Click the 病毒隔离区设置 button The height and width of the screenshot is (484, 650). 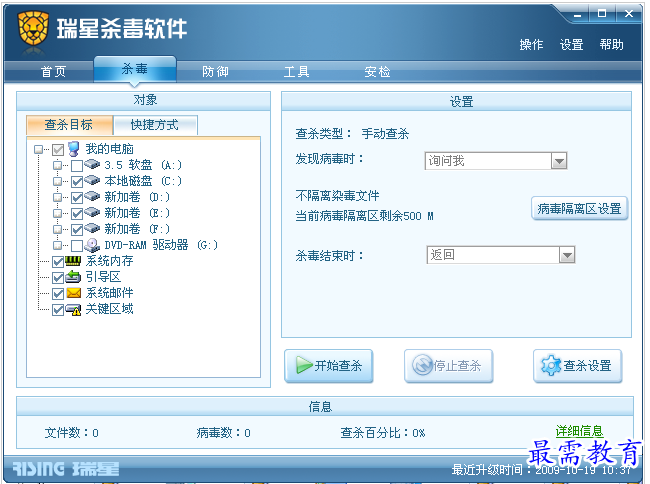point(579,208)
